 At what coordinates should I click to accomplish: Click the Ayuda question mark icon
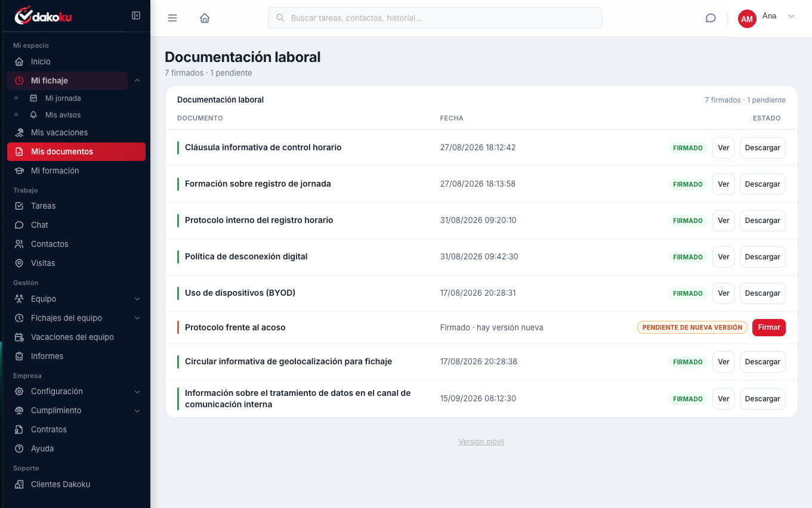tap(19, 448)
